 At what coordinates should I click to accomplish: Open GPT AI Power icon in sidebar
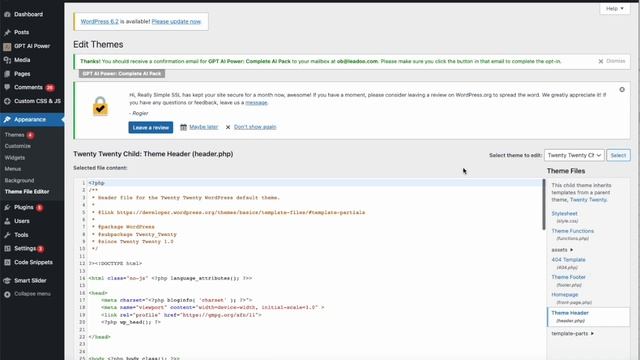point(7,47)
